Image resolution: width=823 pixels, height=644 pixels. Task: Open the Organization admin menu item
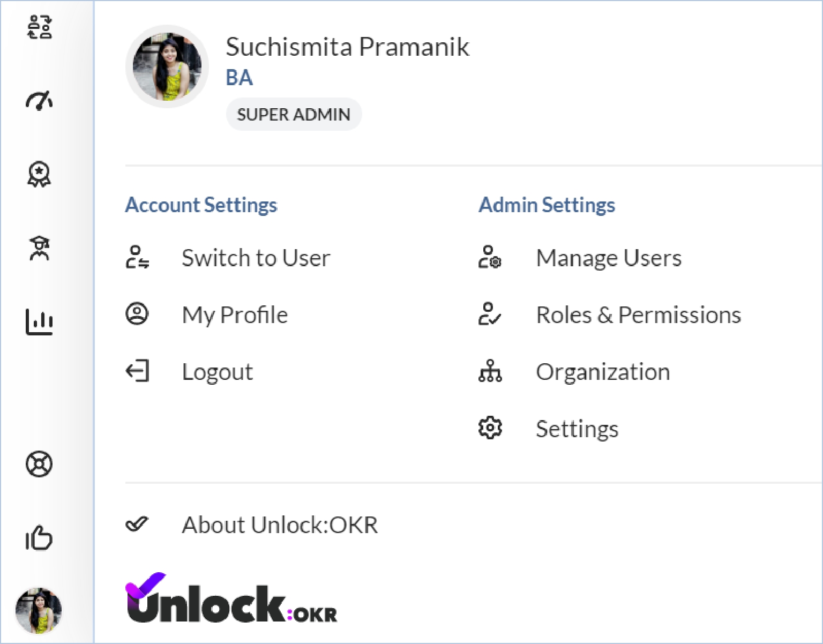pos(603,371)
